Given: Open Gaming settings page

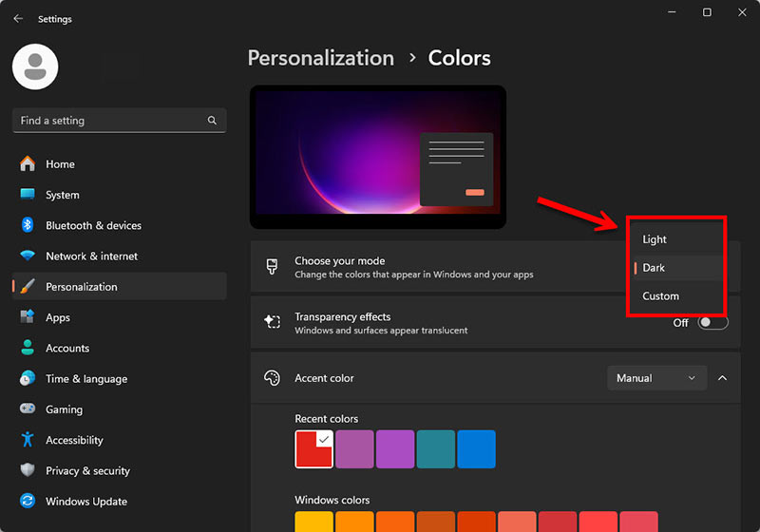Looking at the screenshot, I should coord(120,408).
